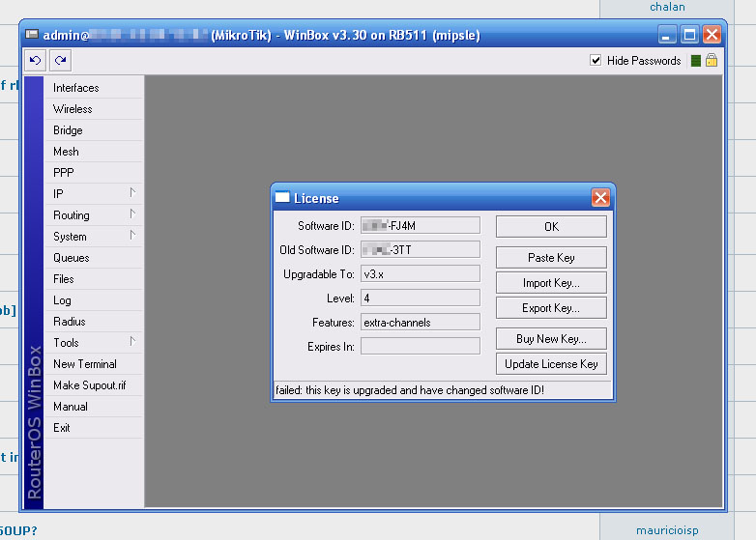
Task: Click the failed key status message
Action: tap(410, 389)
